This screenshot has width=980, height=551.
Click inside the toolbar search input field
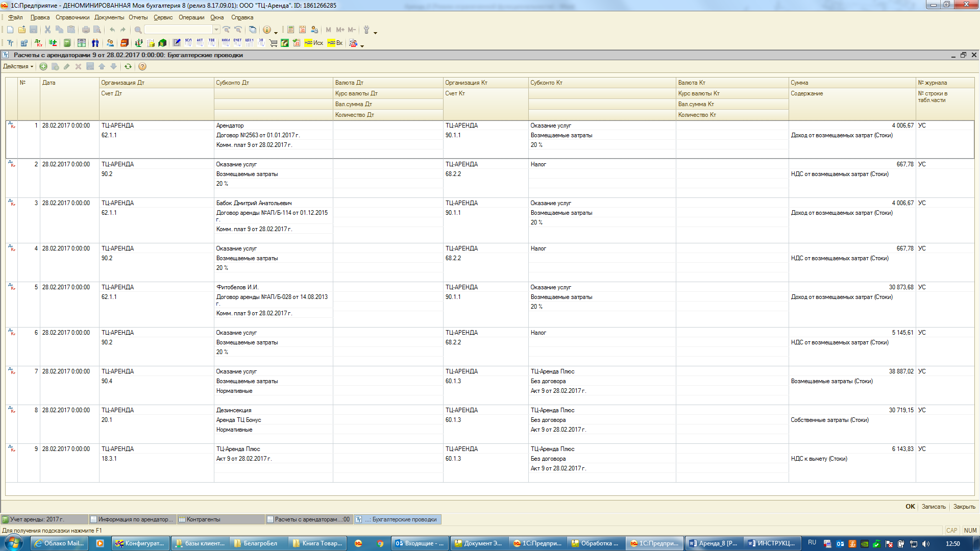pos(179,30)
